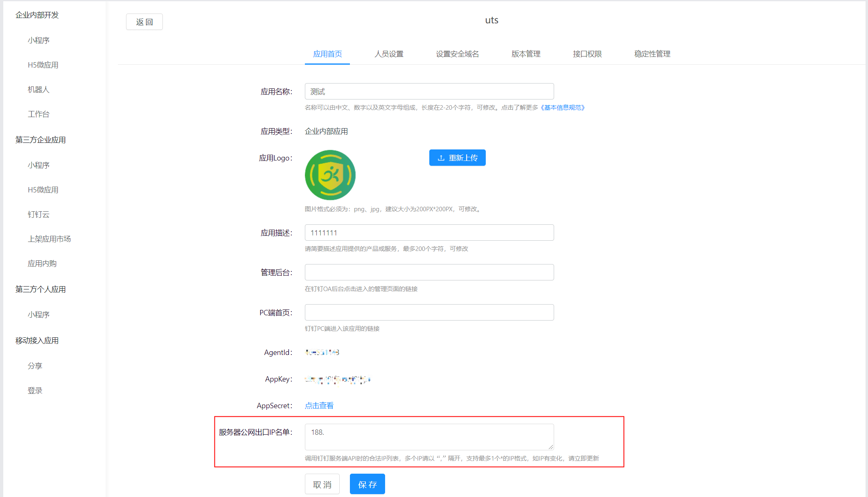The height and width of the screenshot is (497, 868).
Task: Select the 稳定性管理 tab
Action: point(652,54)
